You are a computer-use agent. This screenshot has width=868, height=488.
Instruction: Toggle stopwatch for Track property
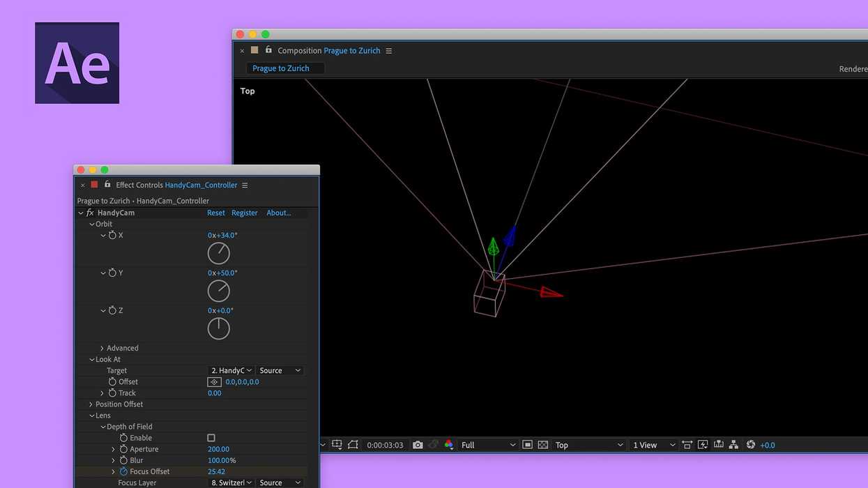click(112, 392)
